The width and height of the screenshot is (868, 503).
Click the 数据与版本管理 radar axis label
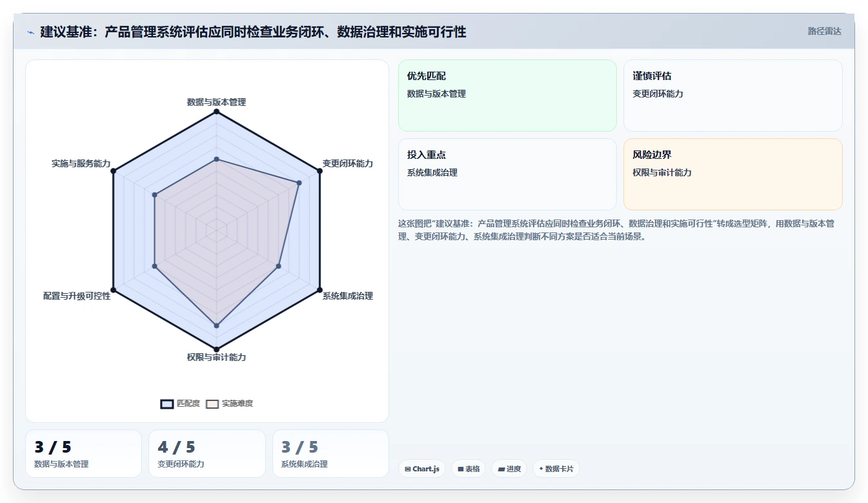point(216,102)
